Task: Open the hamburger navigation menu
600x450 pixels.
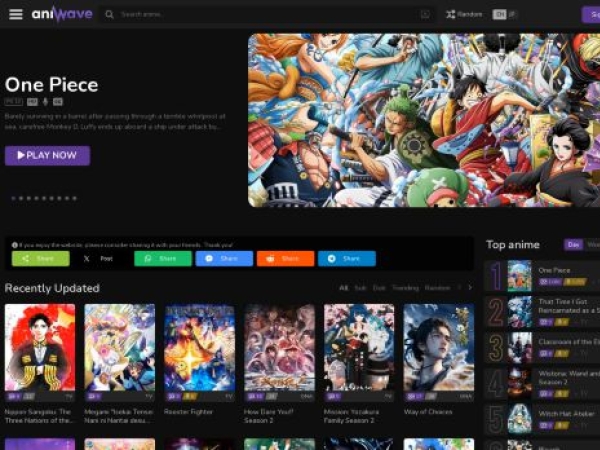Action: point(16,14)
